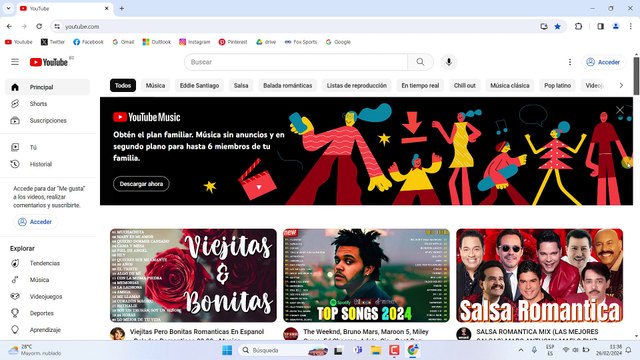Select the Todos filter chip
The height and width of the screenshot is (360, 640).
pos(123,86)
